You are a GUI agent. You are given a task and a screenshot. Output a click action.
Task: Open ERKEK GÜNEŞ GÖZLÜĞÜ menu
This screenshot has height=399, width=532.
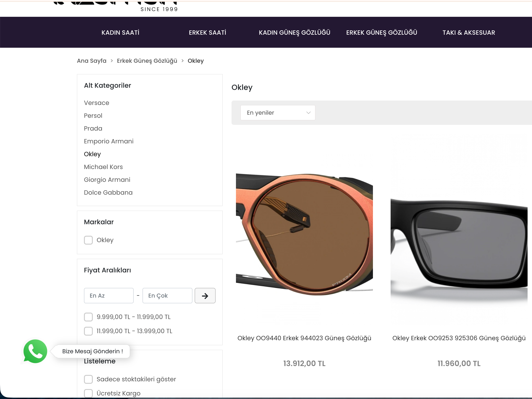coord(382,32)
